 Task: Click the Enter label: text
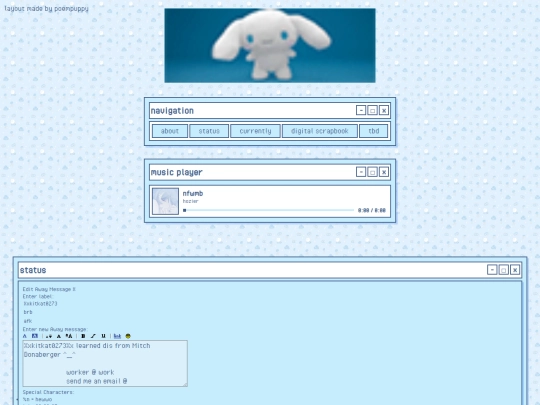pos(38,296)
